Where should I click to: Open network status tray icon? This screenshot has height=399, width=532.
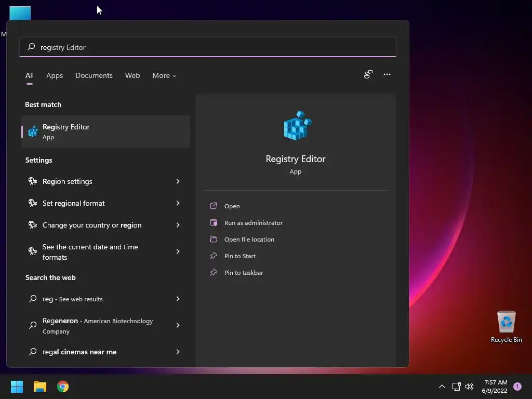456,387
